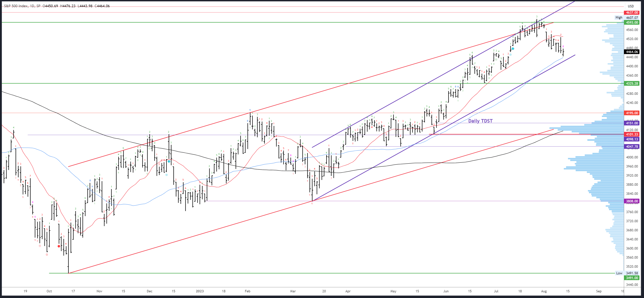Image resolution: width=644 pixels, height=298 pixels.
Task: Click the Feb label on time axis
Action: [x=248, y=291]
